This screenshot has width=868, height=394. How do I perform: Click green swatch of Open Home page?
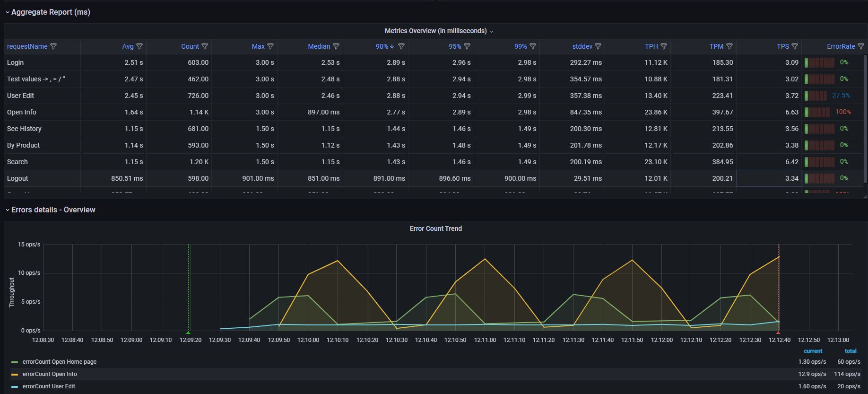point(15,362)
